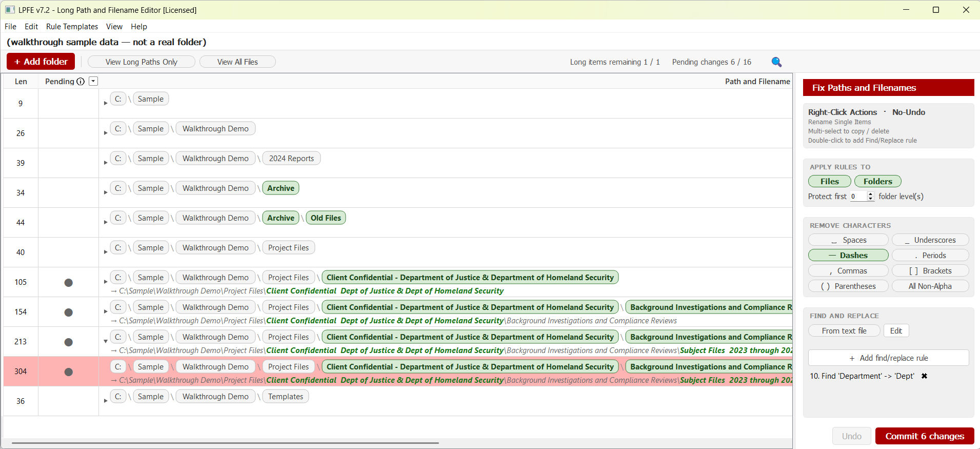Click the Pending info icon
Viewport: 980px width, 449px height.
[81, 82]
